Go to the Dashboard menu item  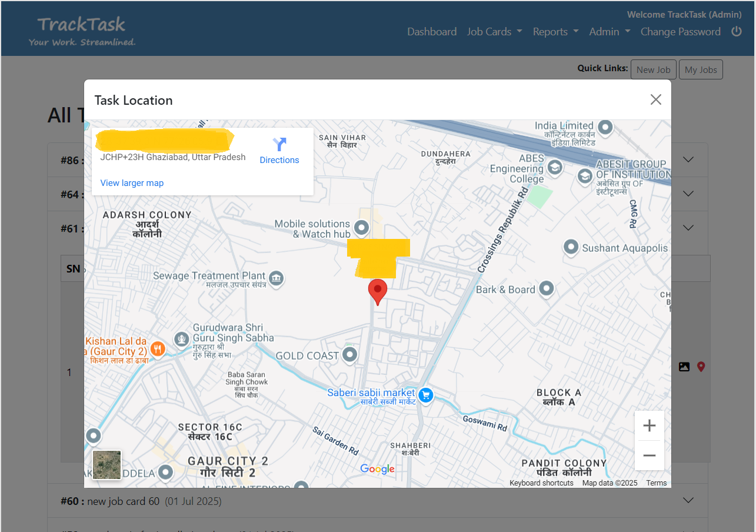coord(432,32)
